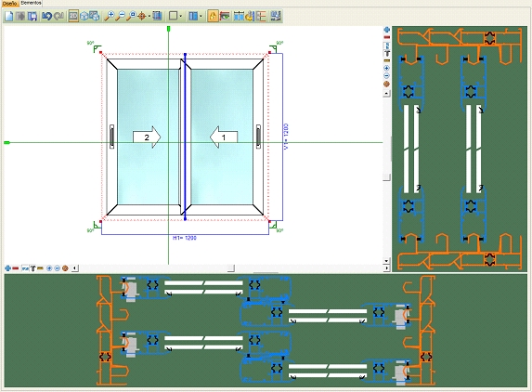Toggle blue profile button in horizontal section toolbar

(25, 268)
